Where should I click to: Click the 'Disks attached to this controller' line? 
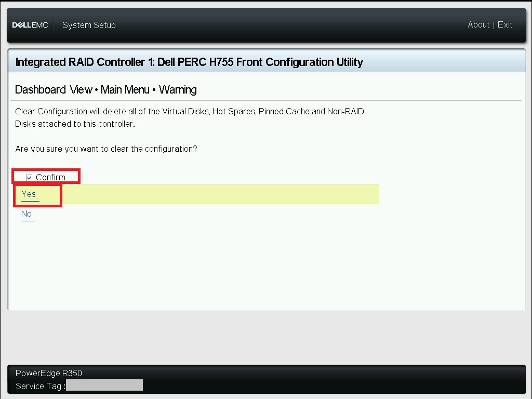click(x=75, y=124)
